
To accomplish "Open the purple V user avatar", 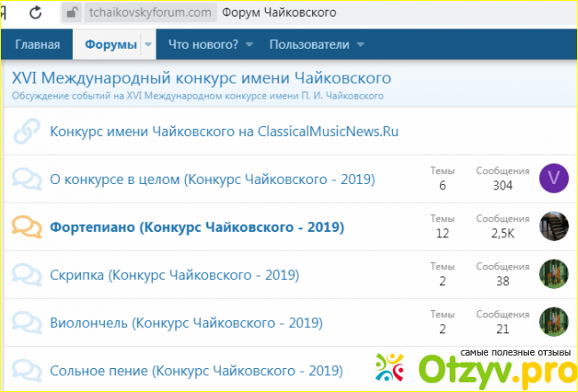I will point(554,179).
